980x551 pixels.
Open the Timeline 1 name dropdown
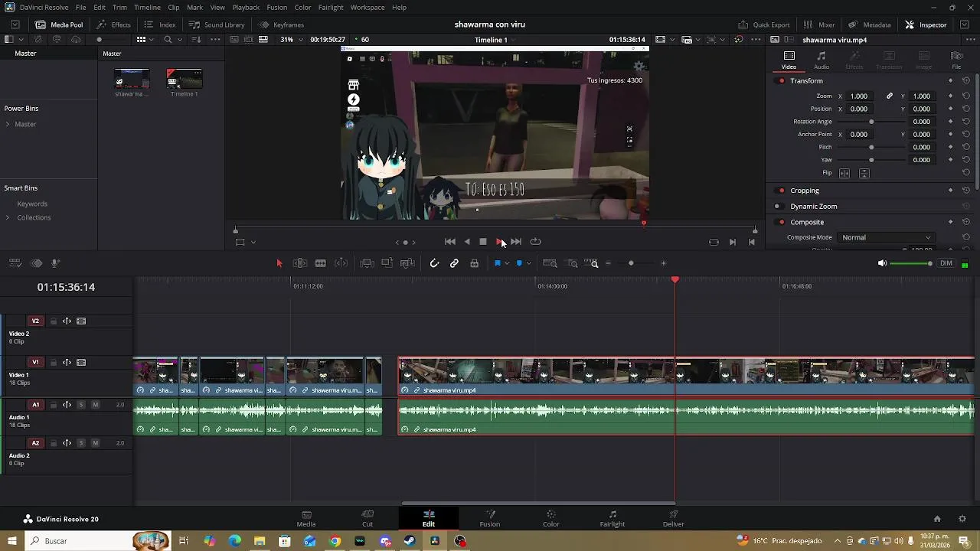coord(494,39)
